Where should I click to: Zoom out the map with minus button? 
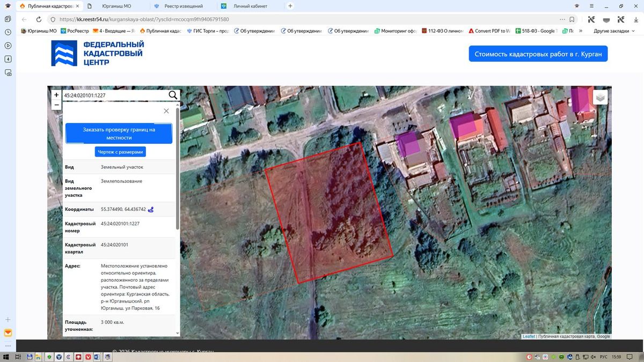56,105
